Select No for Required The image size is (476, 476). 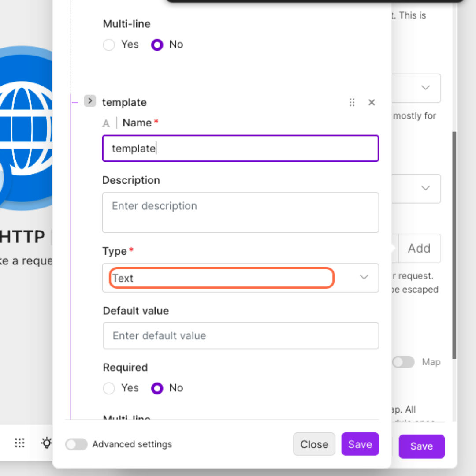point(157,388)
